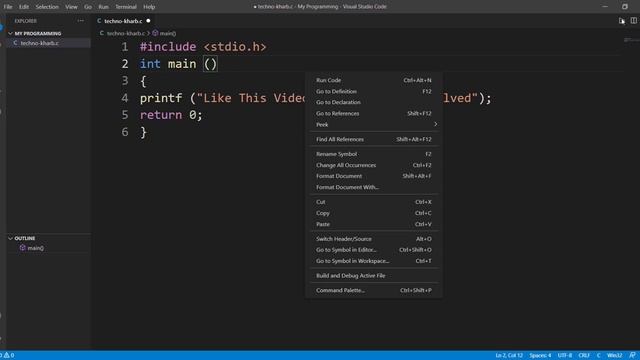Click Ln 2, Col 12 in status bar
This screenshot has height=360, width=640.
tap(509, 355)
